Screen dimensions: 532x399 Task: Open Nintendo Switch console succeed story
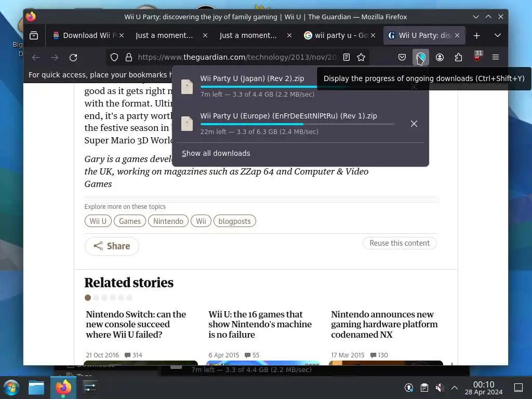136,324
